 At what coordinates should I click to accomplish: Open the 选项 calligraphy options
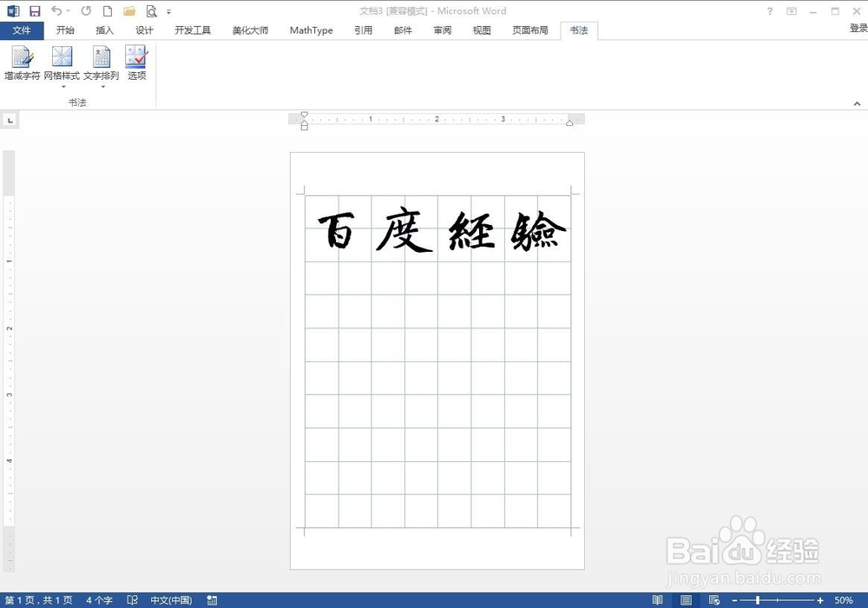pos(136,61)
